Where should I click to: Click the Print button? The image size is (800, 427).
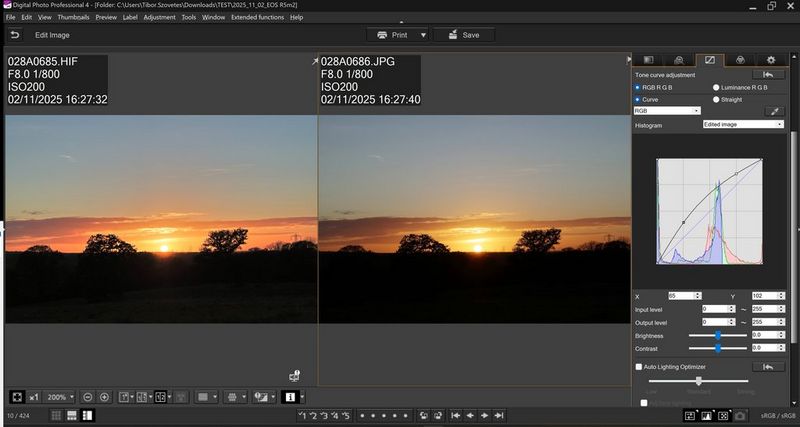392,35
